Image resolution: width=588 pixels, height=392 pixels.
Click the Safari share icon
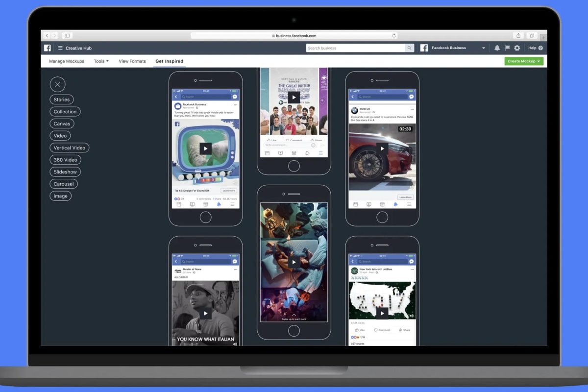[x=518, y=36]
